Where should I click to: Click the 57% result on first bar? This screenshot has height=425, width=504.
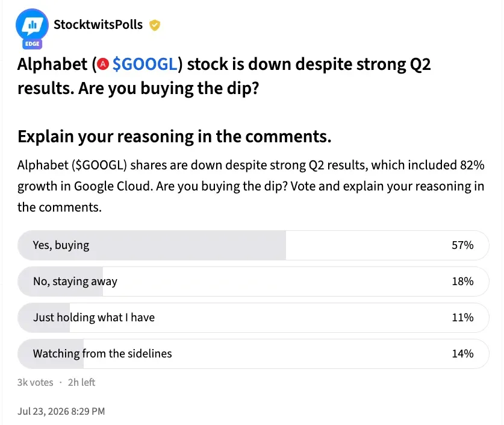point(462,245)
